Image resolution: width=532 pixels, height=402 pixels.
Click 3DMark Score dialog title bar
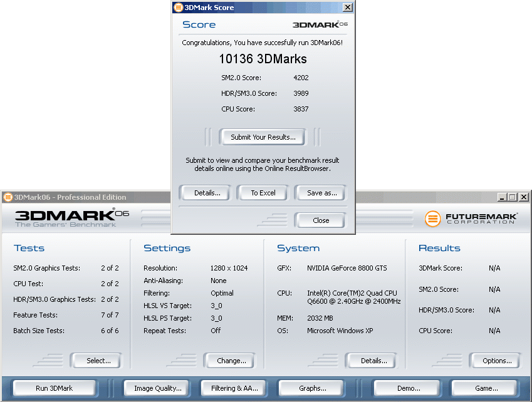point(263,8)
